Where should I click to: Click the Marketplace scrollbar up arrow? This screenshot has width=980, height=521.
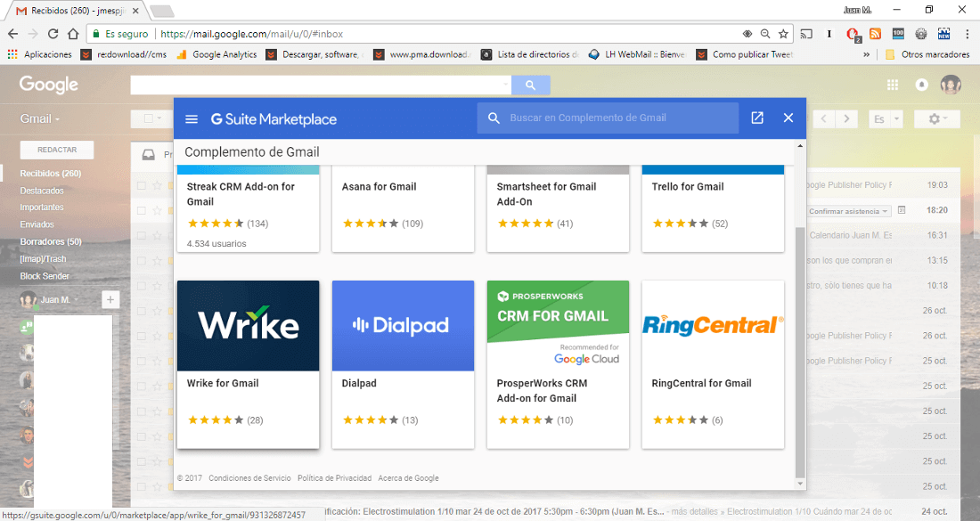tap(800, 145)
